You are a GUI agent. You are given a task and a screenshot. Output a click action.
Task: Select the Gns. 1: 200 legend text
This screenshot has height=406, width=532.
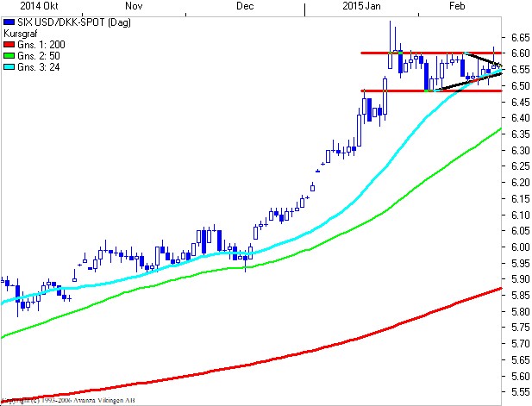pos(41,45)
